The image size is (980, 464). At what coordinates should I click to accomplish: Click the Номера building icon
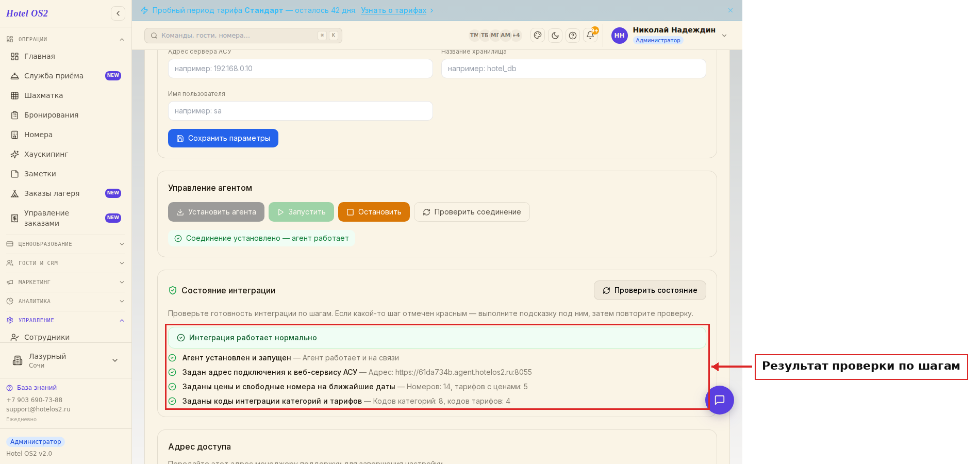[x=15, y=135]
